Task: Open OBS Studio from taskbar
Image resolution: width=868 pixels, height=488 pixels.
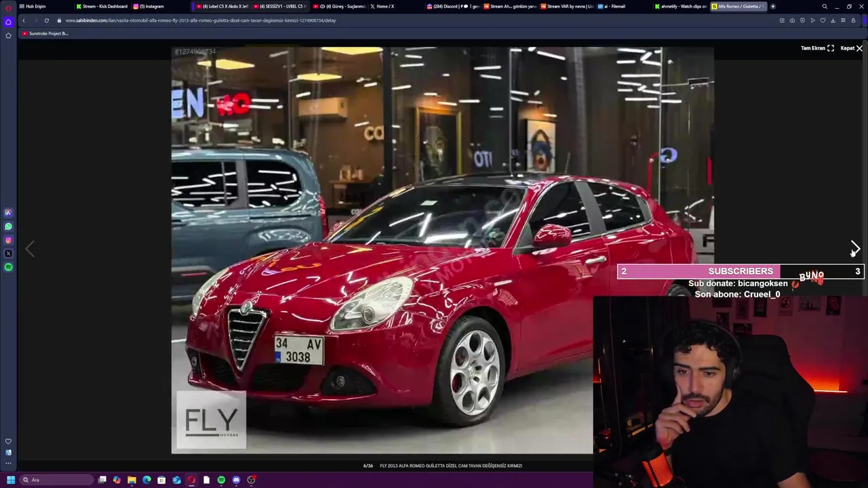Action: (x=251, y=480)
